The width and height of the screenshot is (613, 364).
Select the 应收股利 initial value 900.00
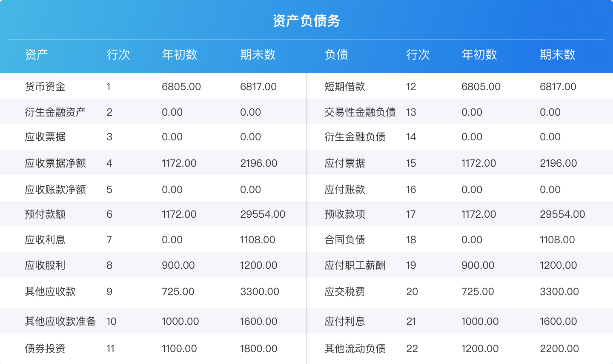[x=178, y=264]
